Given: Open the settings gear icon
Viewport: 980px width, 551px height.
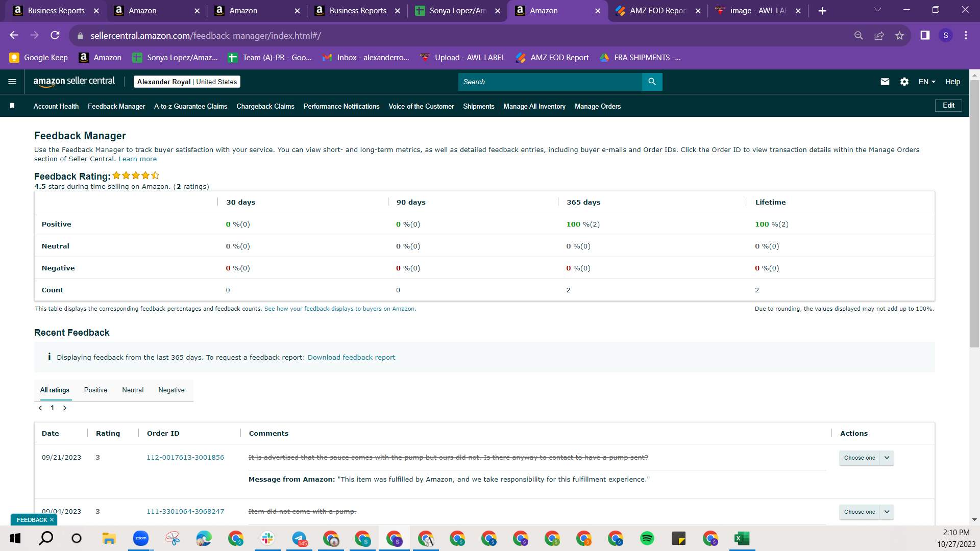Looking at the screenshot, I should (904, 82).
